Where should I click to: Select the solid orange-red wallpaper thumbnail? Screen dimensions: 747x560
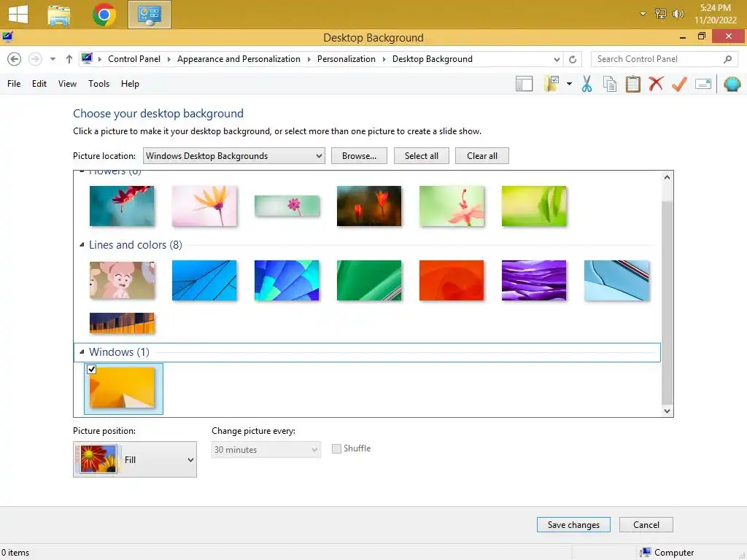tap(451, 281)
